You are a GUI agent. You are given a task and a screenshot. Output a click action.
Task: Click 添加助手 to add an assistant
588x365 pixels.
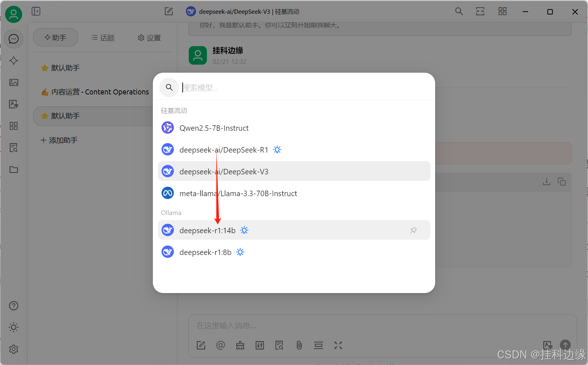[x=59, y=140]
